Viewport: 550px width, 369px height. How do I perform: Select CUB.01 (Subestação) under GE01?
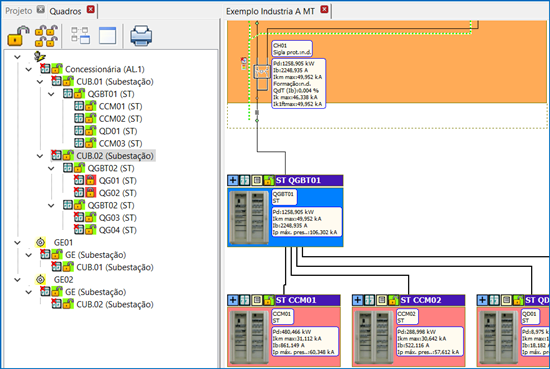[x=115, y=267]
